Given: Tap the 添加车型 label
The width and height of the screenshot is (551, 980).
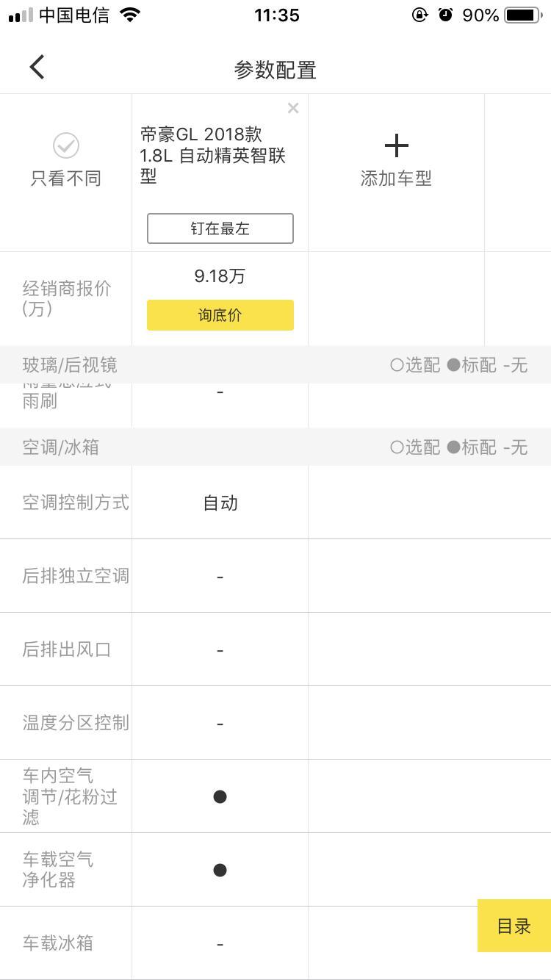Looking at the screenshot, I should (x=396, y=179).
